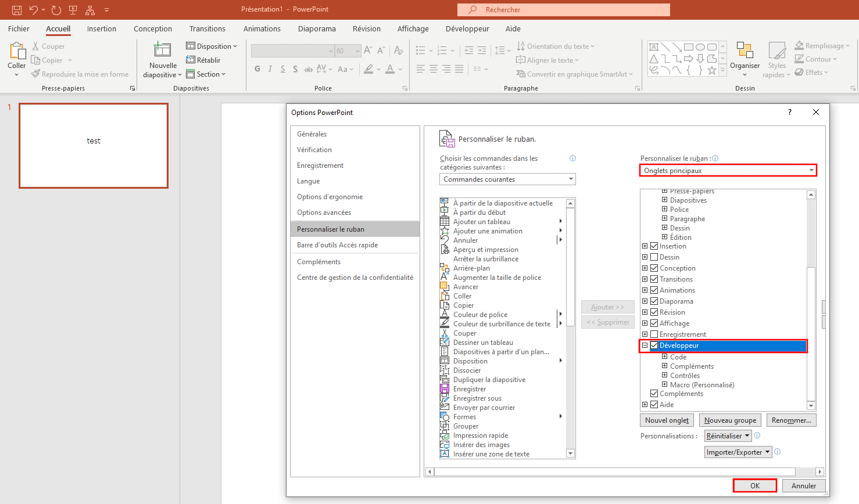Image resolution: width=859 pixels, height=504 pixels.
Task: Toggle the italic I formatting
Action: click(270, 69)
